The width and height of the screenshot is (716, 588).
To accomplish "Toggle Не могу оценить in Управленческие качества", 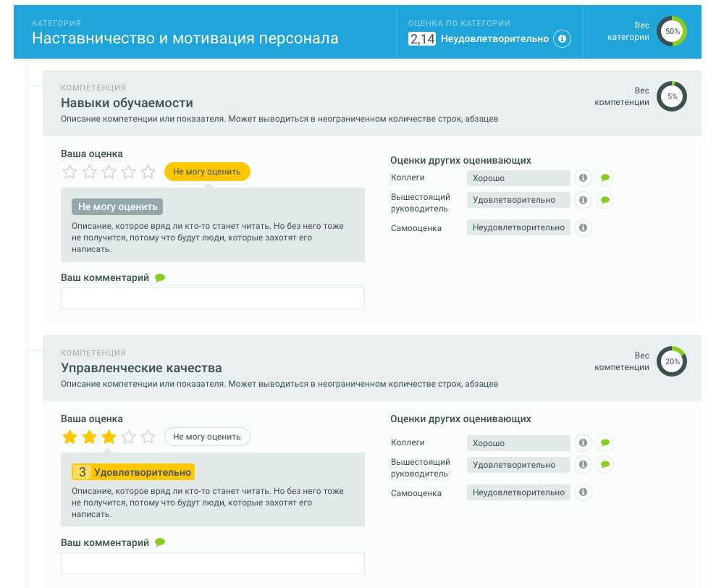I will [x=207, y=437].
